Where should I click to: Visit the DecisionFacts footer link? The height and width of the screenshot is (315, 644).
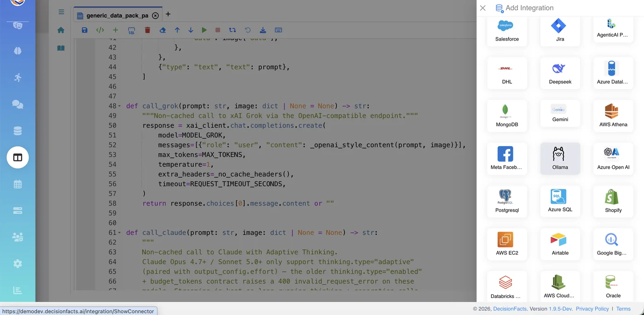coord(510,309)
